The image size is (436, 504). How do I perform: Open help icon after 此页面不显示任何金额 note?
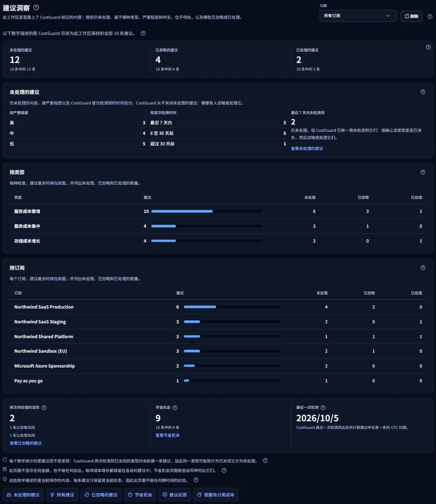[x=224, y=470]
